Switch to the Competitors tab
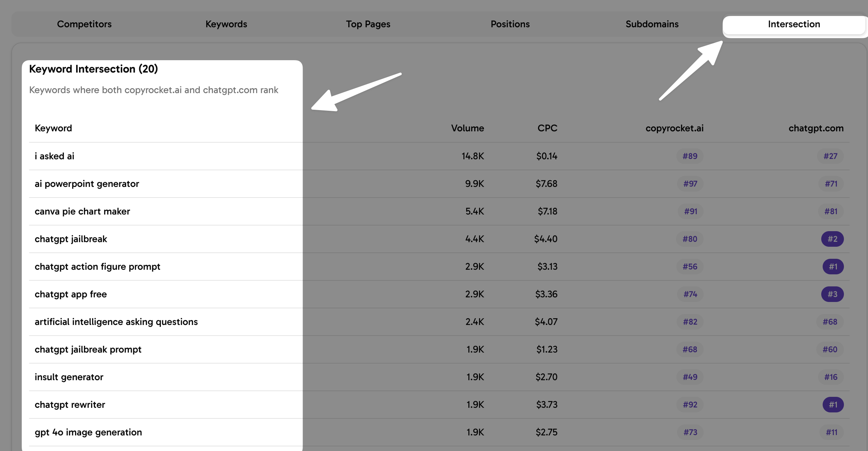 (x=84, y=24)
